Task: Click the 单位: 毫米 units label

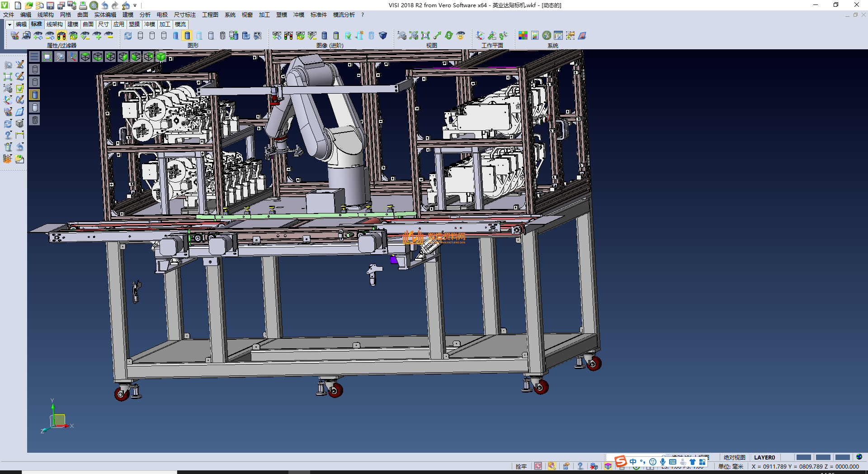Action: pyautogui.click(x=731, y=466)
